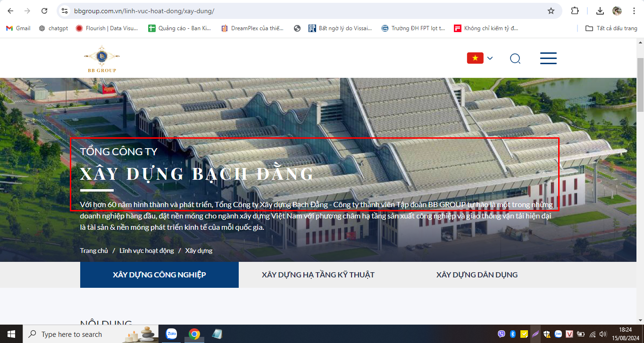Open the purple feather tray icon
The image size is (644, 343).
535,334
